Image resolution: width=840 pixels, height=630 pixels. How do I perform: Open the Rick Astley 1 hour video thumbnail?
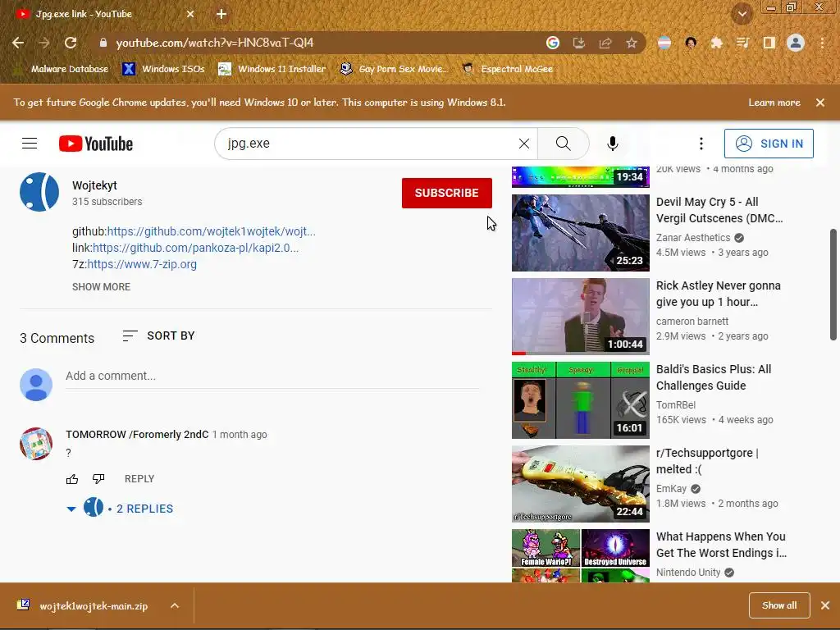(581, 317)
